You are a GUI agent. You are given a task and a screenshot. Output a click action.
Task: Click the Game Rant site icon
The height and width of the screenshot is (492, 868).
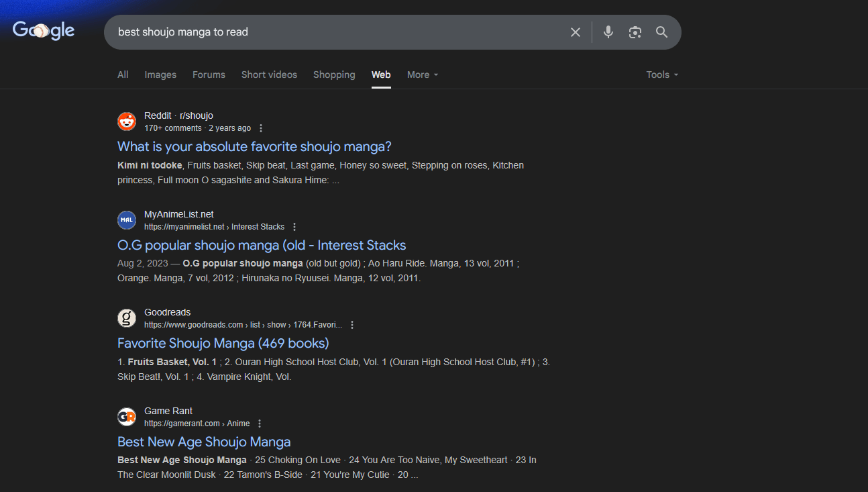(127, 416)
